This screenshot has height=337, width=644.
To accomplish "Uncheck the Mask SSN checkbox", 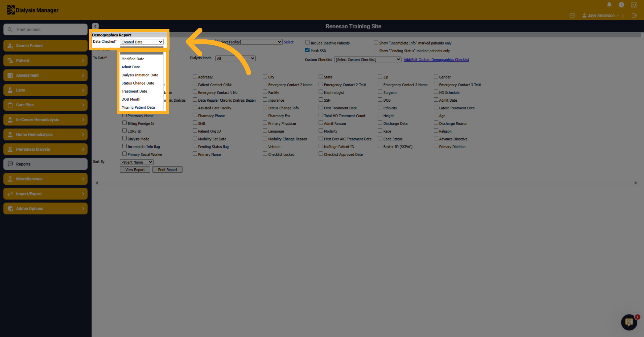I will (x=307, y=50).
